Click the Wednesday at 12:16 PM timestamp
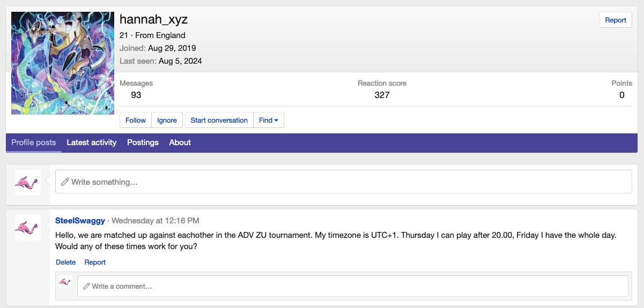The image size is (644, 308). [x=156, y=221]
